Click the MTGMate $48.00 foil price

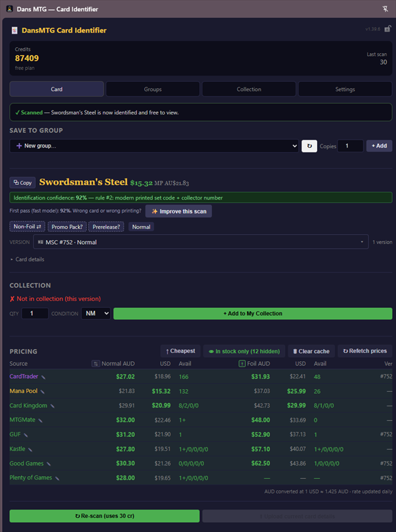point(260,420)
